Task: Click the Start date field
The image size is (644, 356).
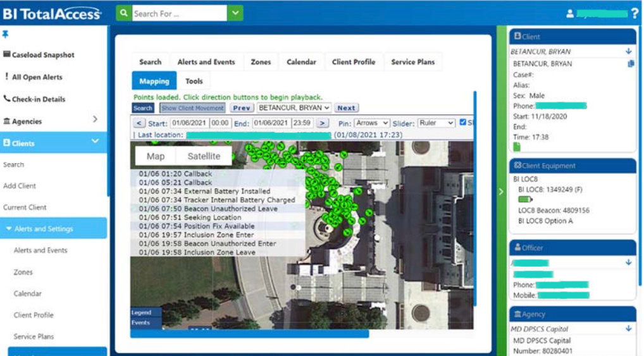Action: [189, 123]
